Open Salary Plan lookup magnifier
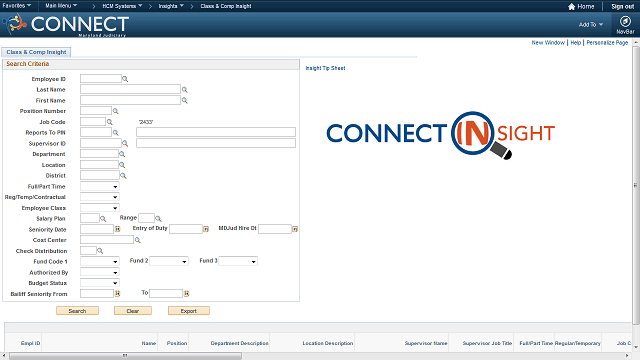This screenshot has width=640, height=360. tap(103, 219)
